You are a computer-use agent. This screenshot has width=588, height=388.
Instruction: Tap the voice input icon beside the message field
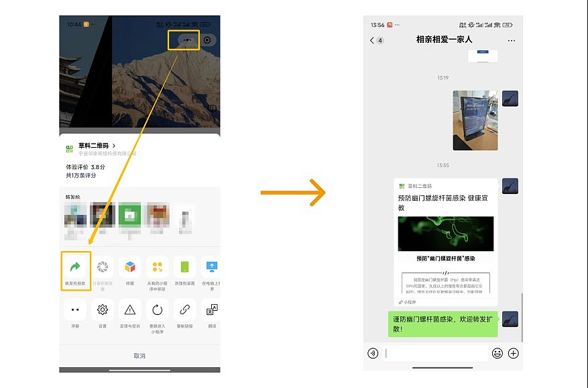point(373,353)
